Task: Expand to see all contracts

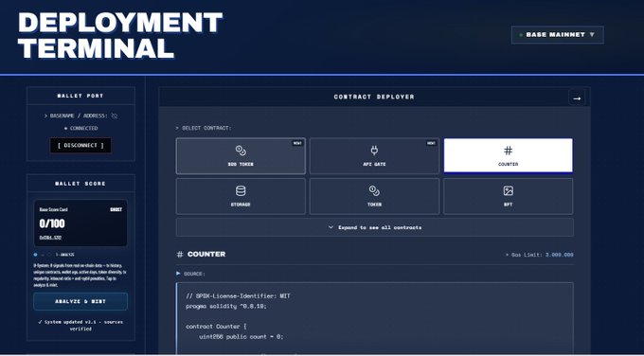Action: pos(375,227)
